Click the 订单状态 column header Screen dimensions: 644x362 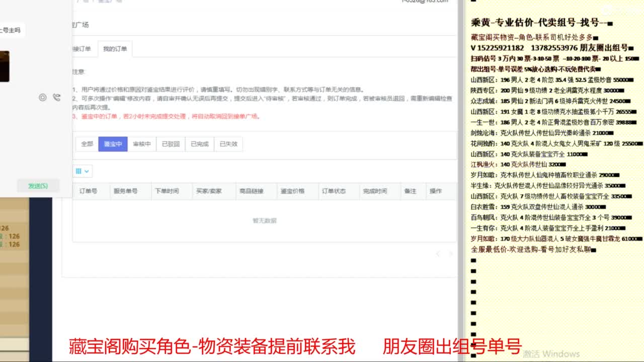coord(334,191)
